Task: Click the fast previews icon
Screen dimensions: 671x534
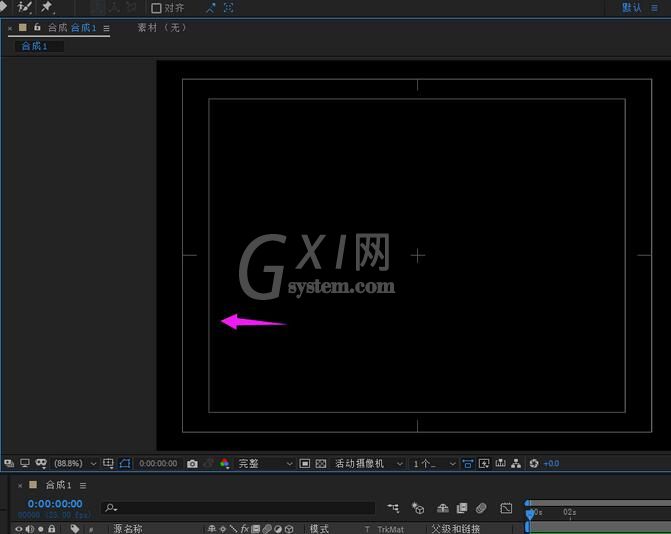Action: pyautogui.click(x=484, y=463)
